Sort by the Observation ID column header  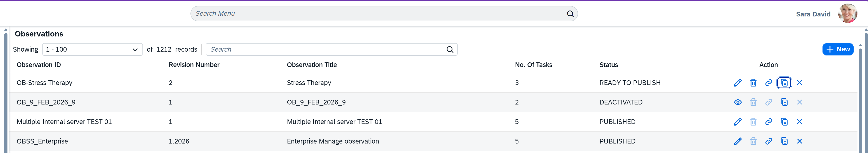[x=39, y=65]
